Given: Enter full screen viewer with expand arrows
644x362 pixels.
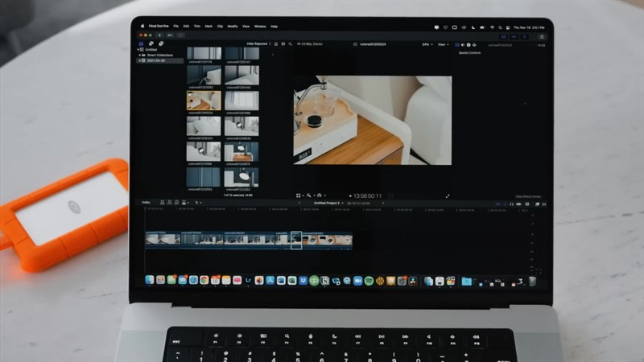Looking at the screenshot, I should tap(448, 196).
